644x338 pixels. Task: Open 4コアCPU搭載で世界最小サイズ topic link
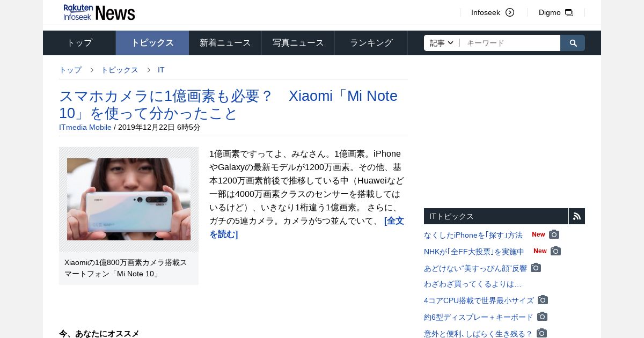[x=479, y=300]
